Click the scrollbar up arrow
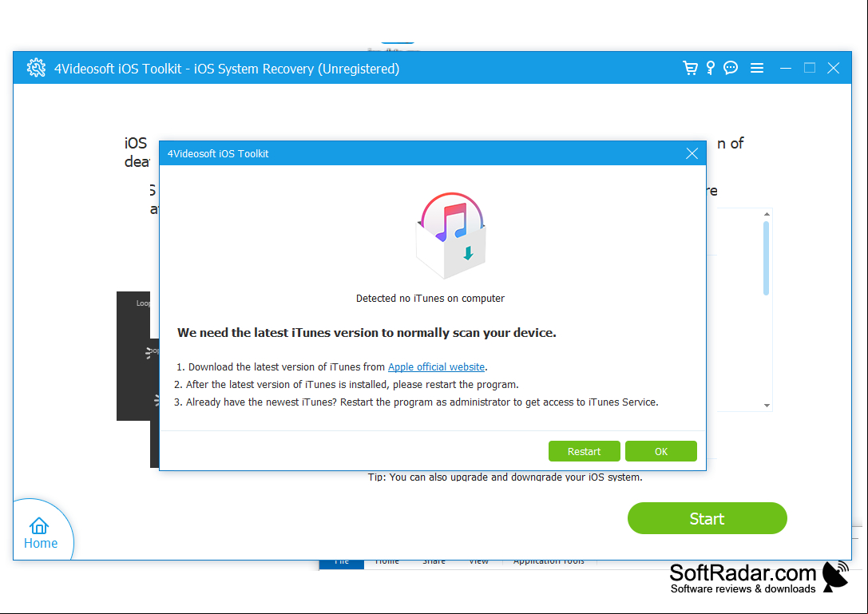Screen dimensions: 868x614 click(x=767, y=214)
